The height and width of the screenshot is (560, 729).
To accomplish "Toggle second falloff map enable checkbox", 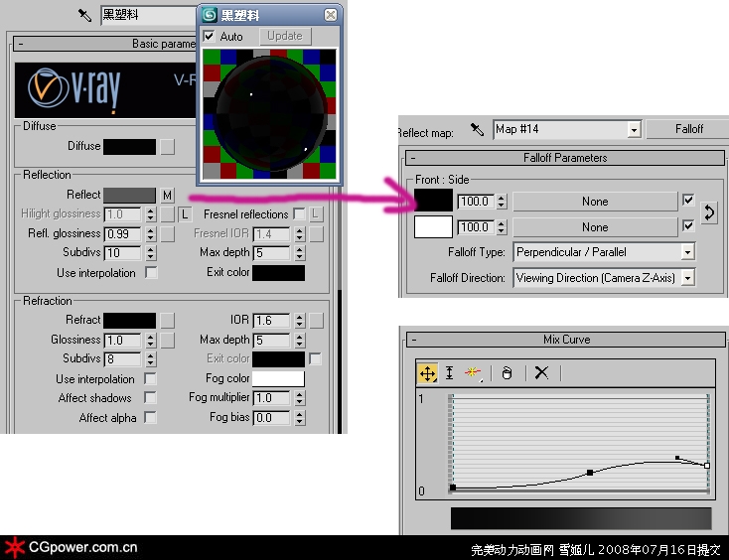I will [688, 225].
